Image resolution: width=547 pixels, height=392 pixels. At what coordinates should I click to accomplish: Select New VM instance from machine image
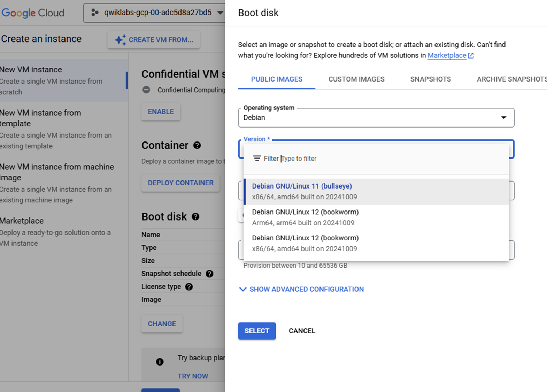[x=64, y=183]
